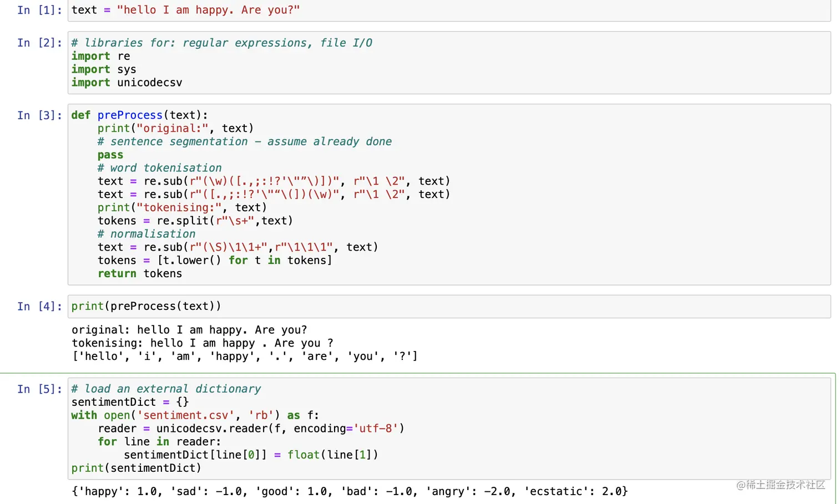Click the In [5] prompt label
839x504 pixels.
(39, 389)
